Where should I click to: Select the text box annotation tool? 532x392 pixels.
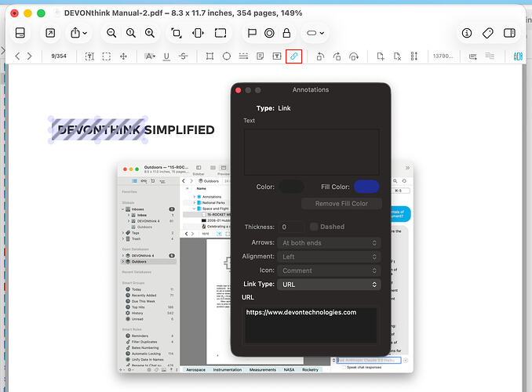(x=277, y=56)
